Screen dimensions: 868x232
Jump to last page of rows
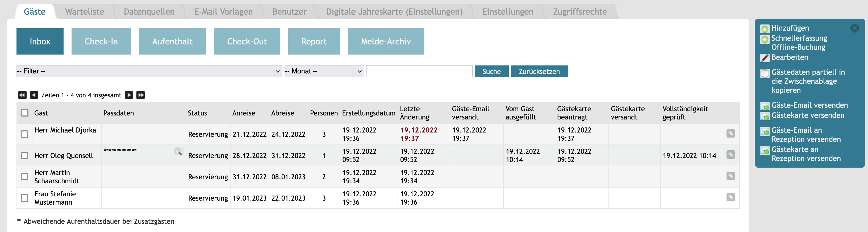(x=141, y=95)
